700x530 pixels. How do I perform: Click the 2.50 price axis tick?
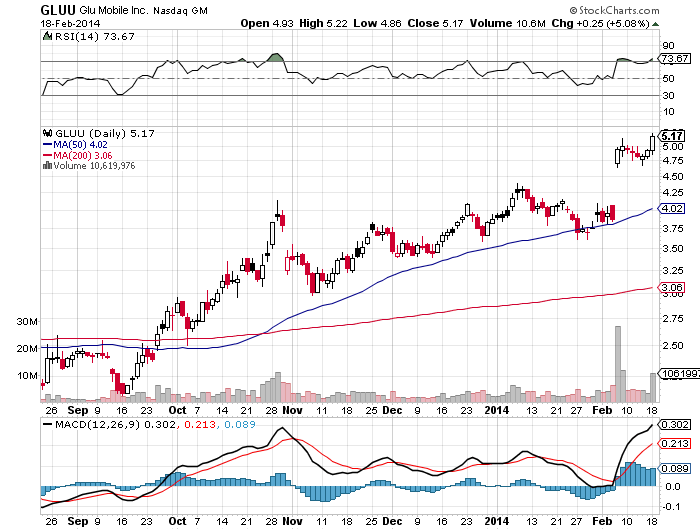point(673,346)
